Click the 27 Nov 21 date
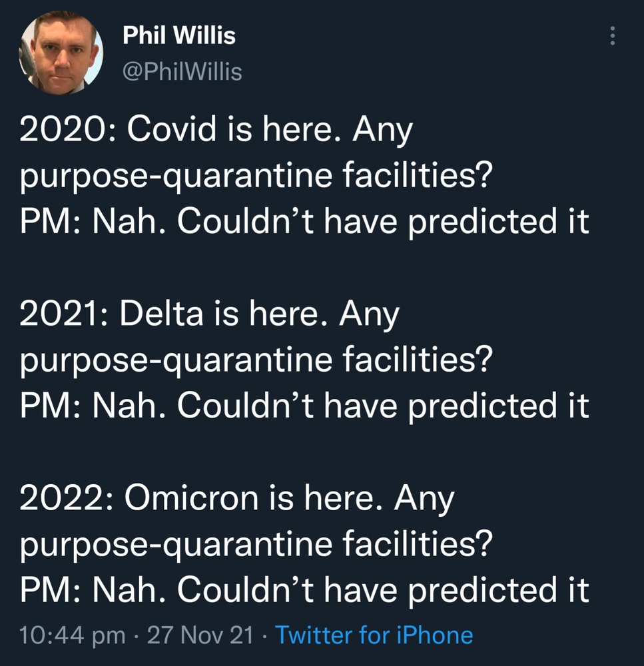Viewport: 644px width, 666px height. (x=200, y=635)
